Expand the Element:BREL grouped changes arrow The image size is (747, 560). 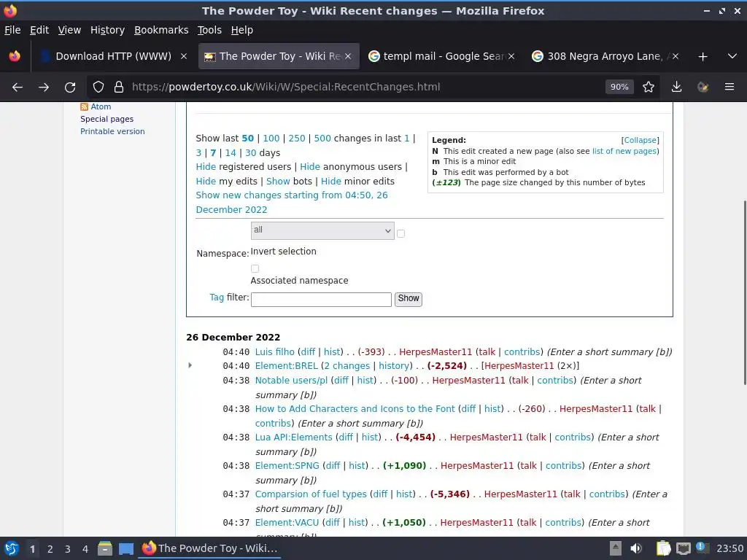coord(190,365)
